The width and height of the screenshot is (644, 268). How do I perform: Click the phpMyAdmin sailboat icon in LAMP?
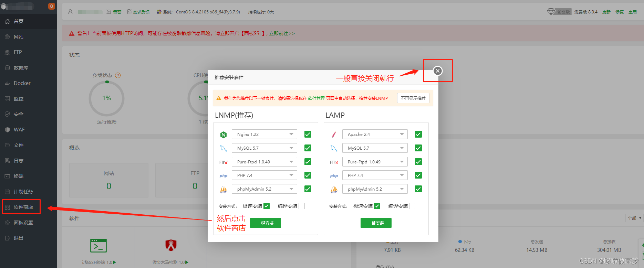334,189
